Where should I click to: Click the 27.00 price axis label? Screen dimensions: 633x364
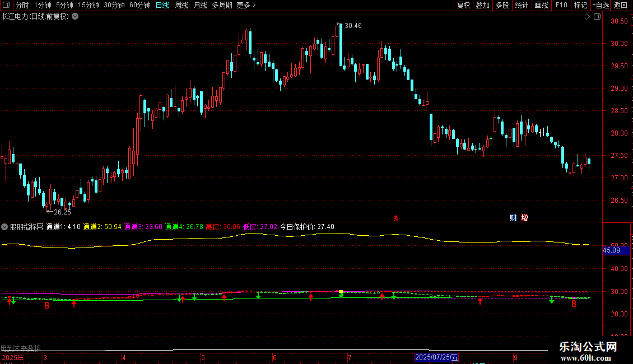pyautogui.click(x=619, y=178)
